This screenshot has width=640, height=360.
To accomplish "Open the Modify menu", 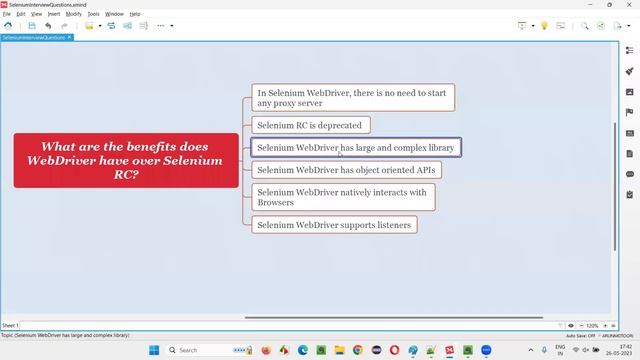I will click(x=73, y=14).
